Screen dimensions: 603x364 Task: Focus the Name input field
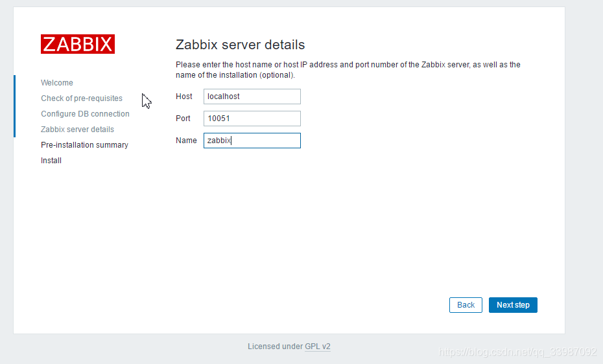(x=252, y=141)
